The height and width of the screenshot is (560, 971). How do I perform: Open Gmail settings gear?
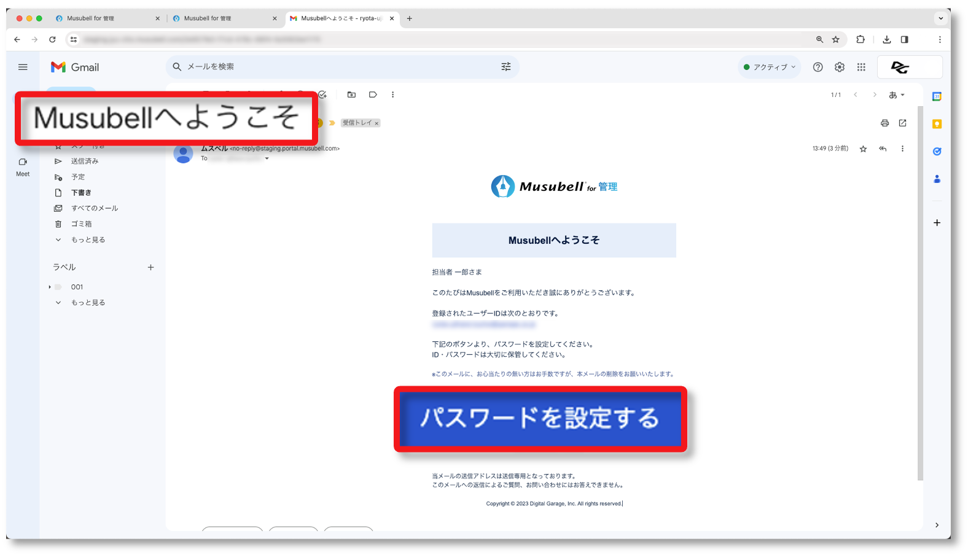click(x=840, y=67)
